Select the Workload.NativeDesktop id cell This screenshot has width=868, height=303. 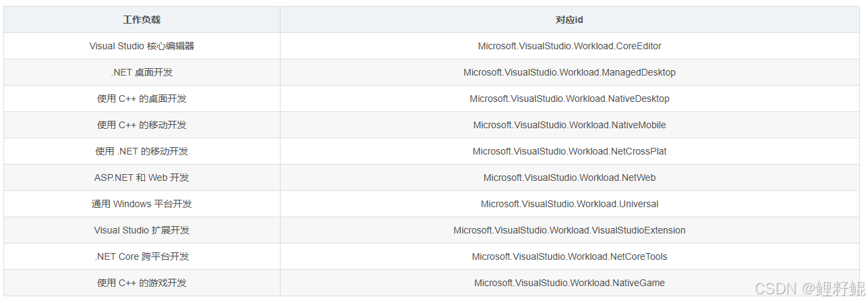pos(569,99)
